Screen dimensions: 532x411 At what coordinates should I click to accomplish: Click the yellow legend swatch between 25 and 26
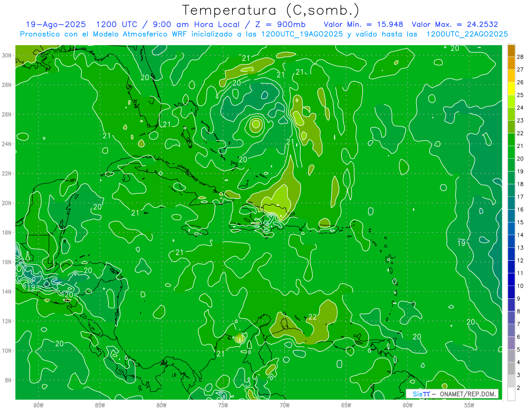click(511, 89)
